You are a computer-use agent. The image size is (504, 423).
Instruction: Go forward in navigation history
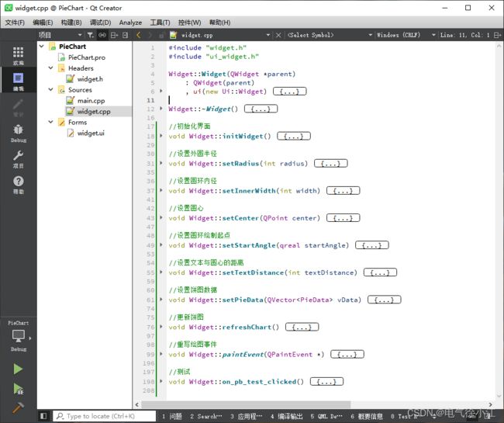[x=150, y=35]
